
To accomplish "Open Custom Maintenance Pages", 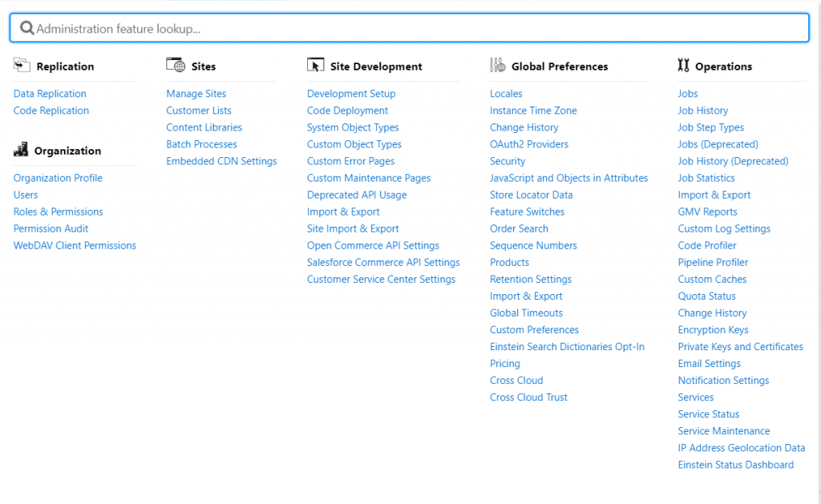I will 369,178.
